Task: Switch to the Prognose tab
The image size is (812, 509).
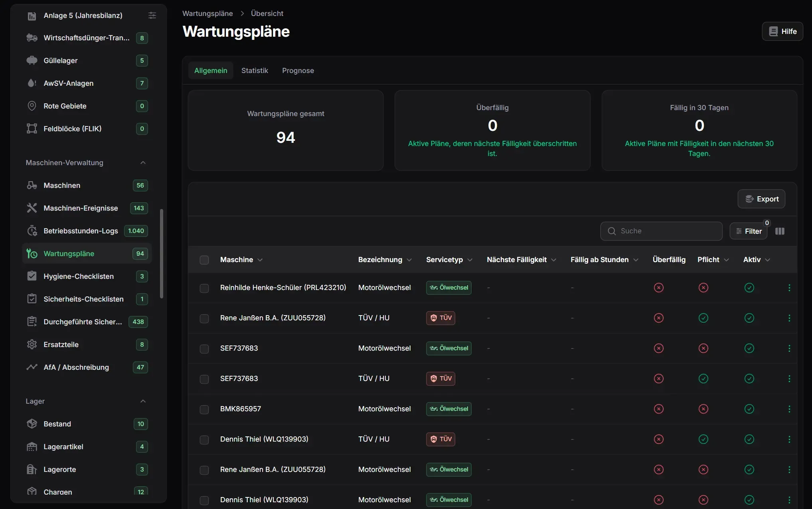Action: click(298, 71)
